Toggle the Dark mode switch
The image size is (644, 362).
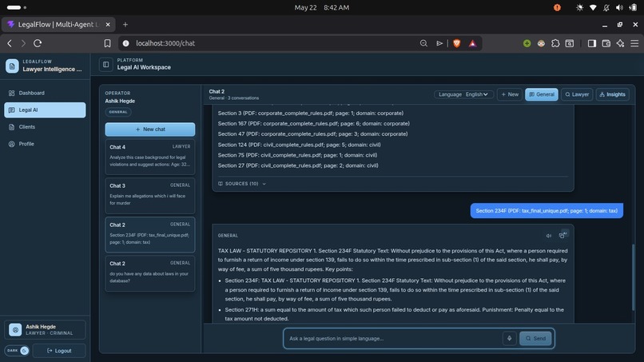[17, 351]
